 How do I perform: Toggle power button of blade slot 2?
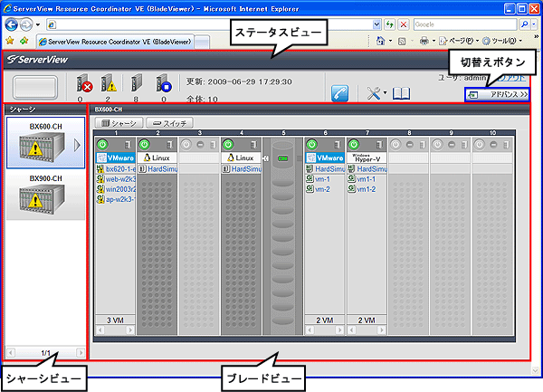coord(145,145)
